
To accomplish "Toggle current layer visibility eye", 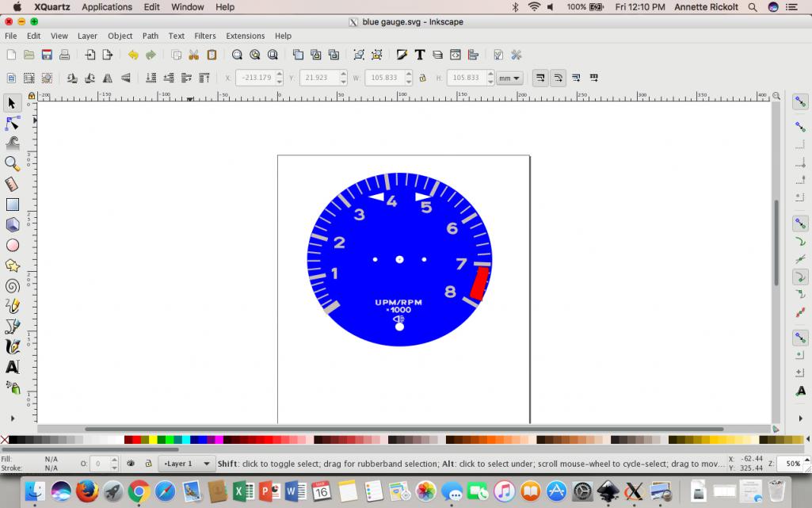I will [131, 464].
